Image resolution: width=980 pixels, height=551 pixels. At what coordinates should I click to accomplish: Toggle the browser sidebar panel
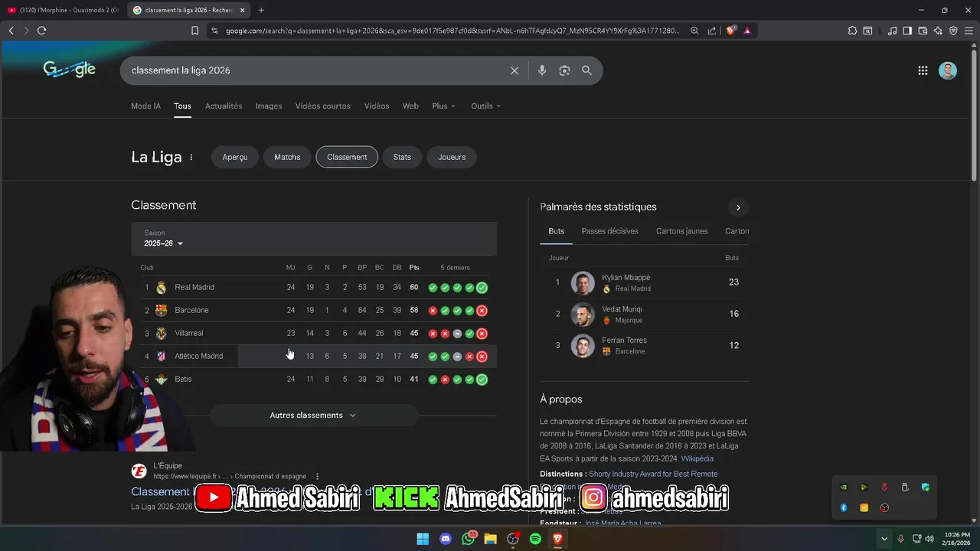click(x=907, y=31)
